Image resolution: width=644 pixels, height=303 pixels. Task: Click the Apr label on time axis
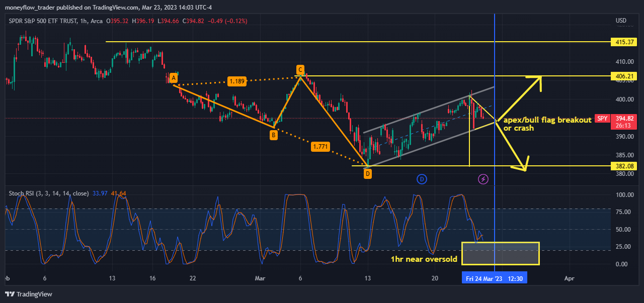(569, 278)
